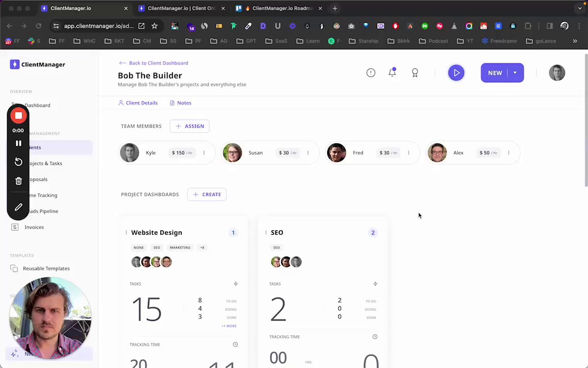Show more bookmarks with the double chevron

point(575,41)
